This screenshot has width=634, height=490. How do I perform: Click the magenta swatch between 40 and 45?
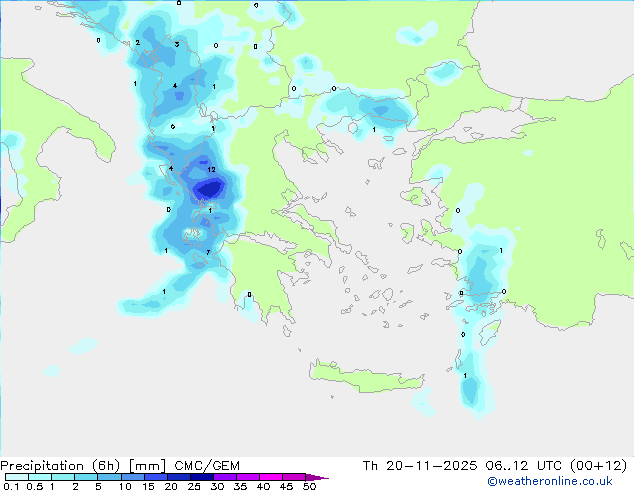point(271,477)
